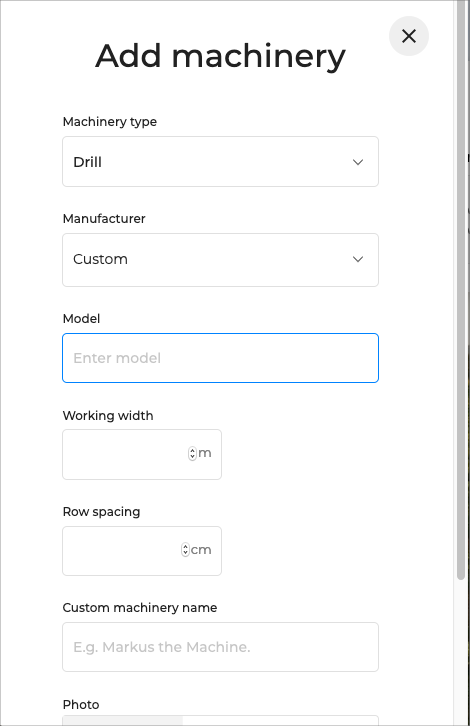Click the Row spacing input field

(142, 551)
